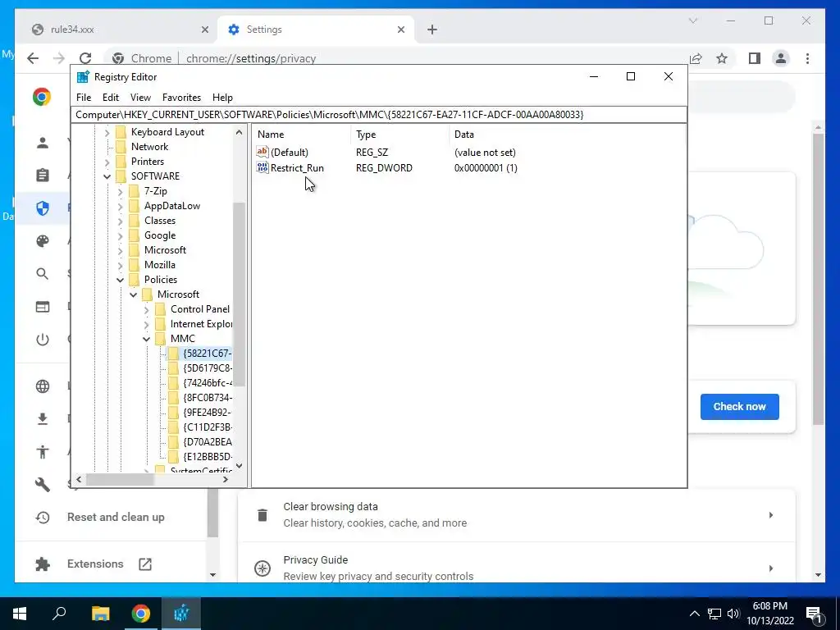Click the Accessibility icon in Chrome sidebar
840x630 pixels.
tap(43, 452)
